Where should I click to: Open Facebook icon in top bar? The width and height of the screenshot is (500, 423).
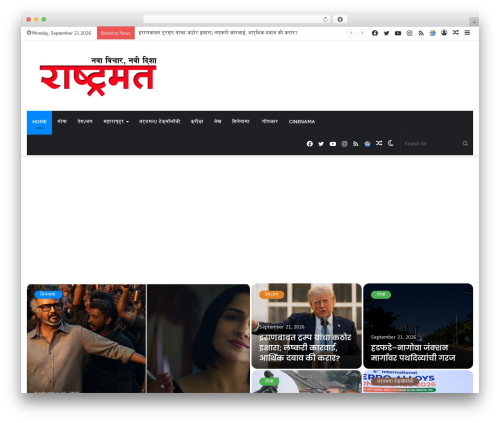click(375, 33)
